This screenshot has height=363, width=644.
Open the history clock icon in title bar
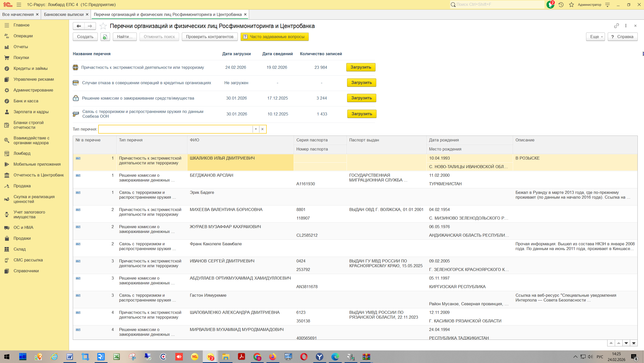click(x=561, y=5)
